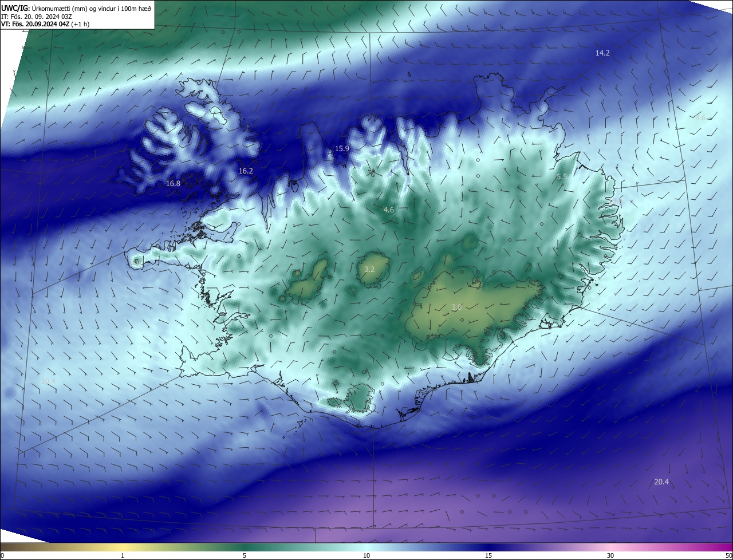733x560 pixels.
Task: Click the color scale tick label 30
Action: 610,555
